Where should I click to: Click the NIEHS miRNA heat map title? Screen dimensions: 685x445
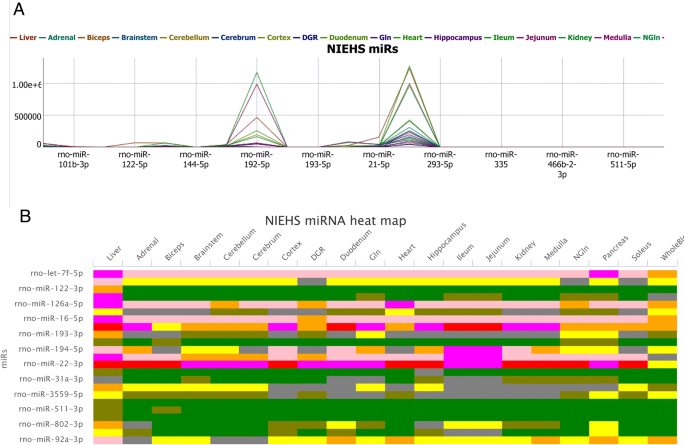tap(336, 221)
